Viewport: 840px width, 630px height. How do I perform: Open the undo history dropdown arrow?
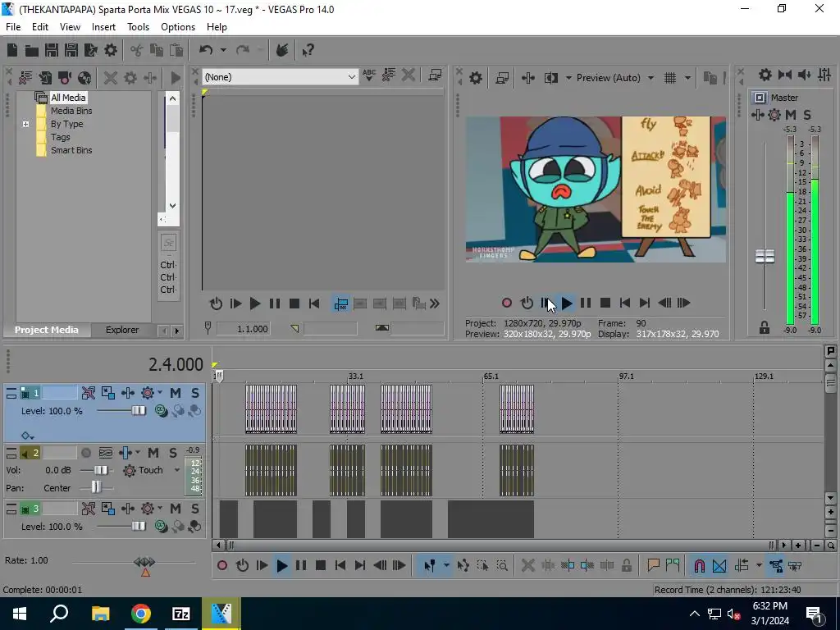coord(223,50)
